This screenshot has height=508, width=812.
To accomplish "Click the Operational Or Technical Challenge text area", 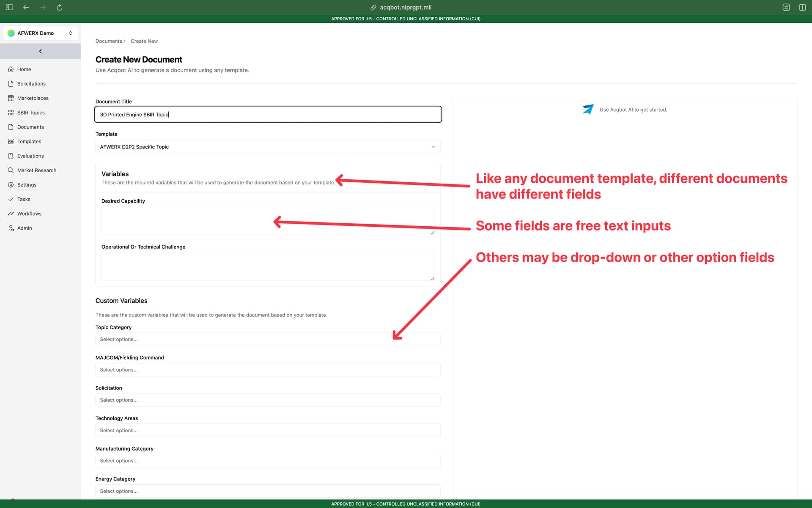I will pos(268,266).
